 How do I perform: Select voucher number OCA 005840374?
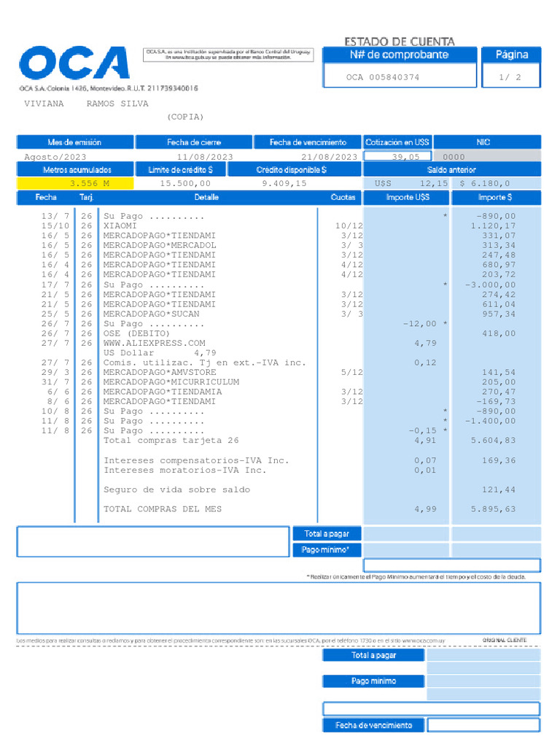point(383,77)
